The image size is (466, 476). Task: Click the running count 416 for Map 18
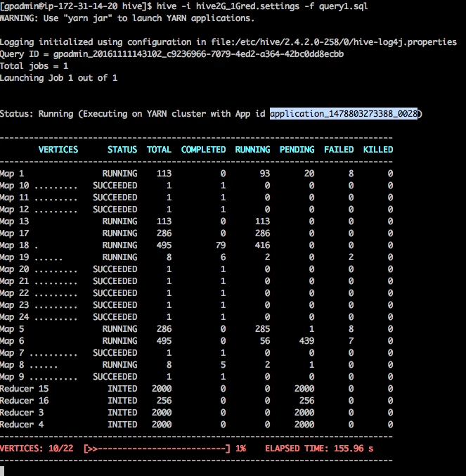pos(262,245)
